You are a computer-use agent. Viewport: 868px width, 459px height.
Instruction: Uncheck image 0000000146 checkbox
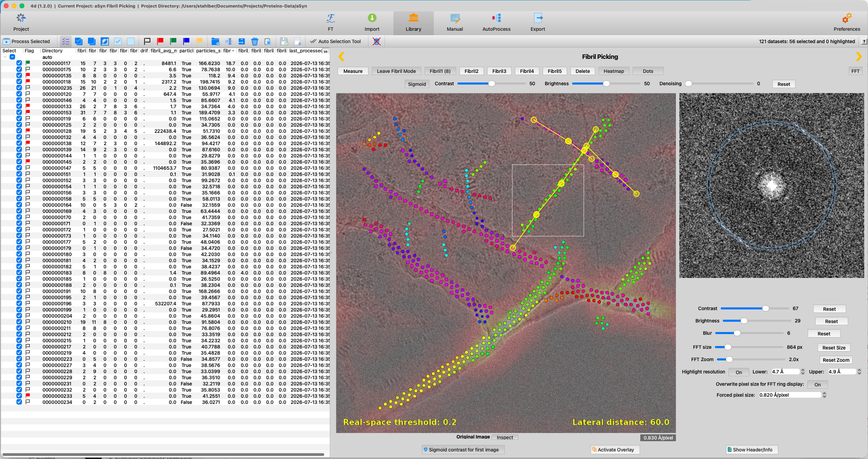(x=19, y=100)
